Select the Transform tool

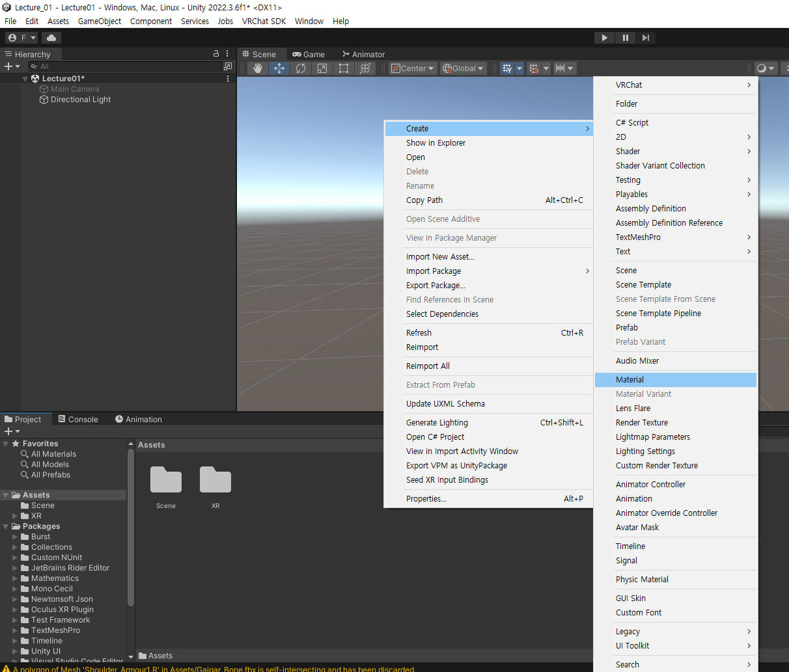point(365,68)
